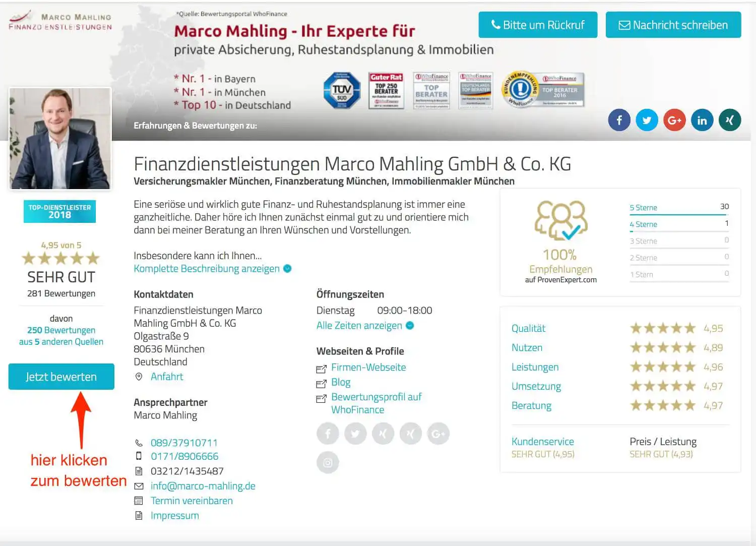756x546 pixels.
Task: Click the TÜV certification badge
Action: [342, 90]
